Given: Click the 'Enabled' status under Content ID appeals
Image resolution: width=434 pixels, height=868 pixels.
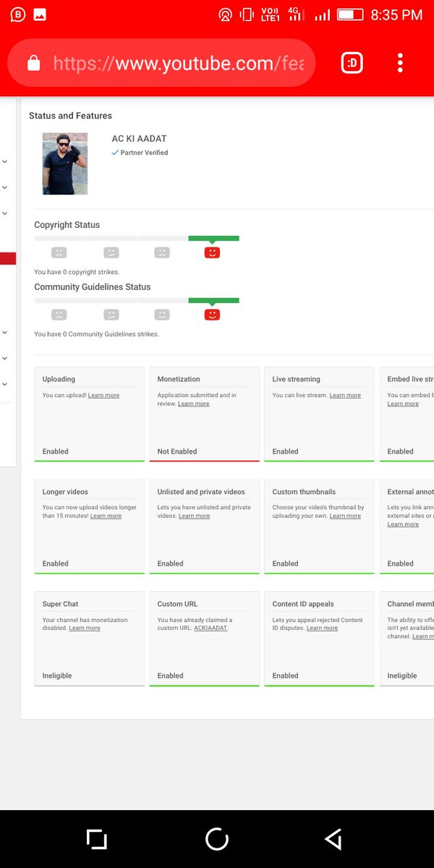Looking at the screenshot, I should tap(286, 676).
